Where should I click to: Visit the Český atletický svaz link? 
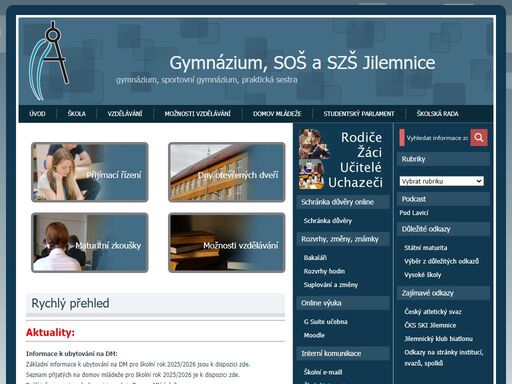click(433, 312)
